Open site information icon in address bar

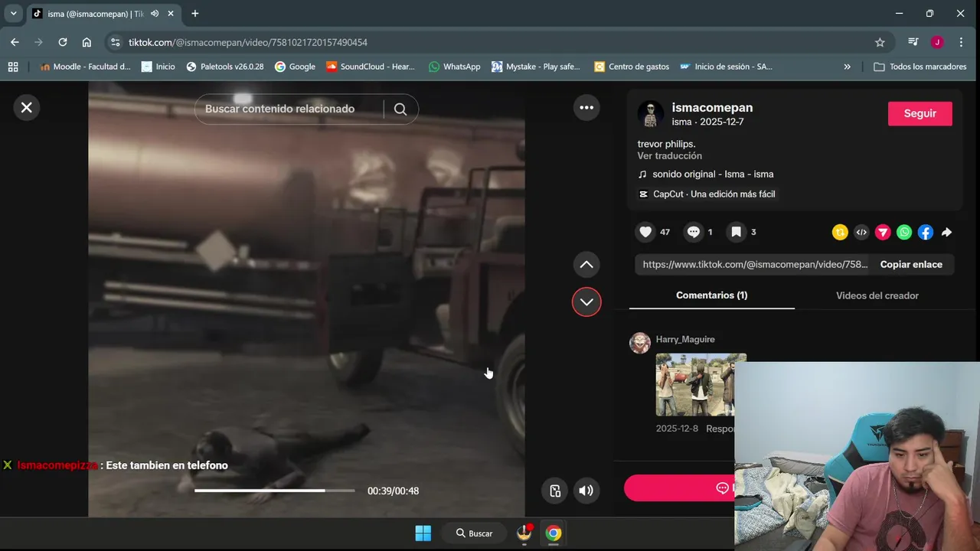point(115,42)
